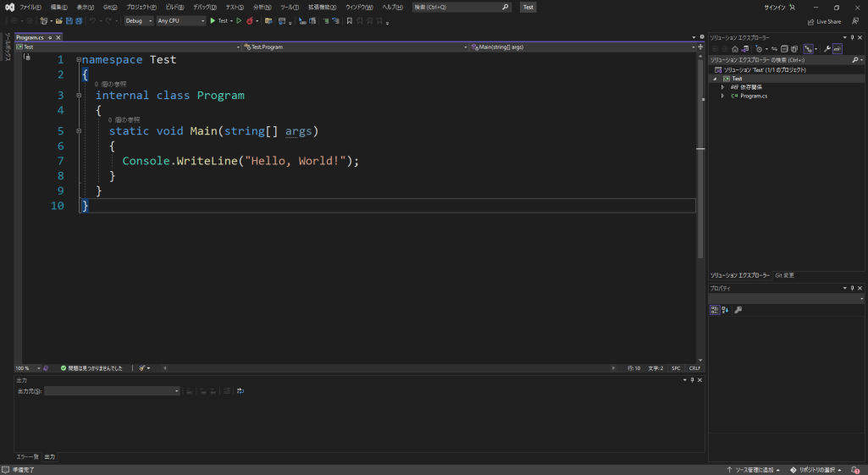Image resolution: width=868 pixels, height=475 pixels.
Task: Click the comment-out lines toolbar icon
Action: (x=325, y=21)
